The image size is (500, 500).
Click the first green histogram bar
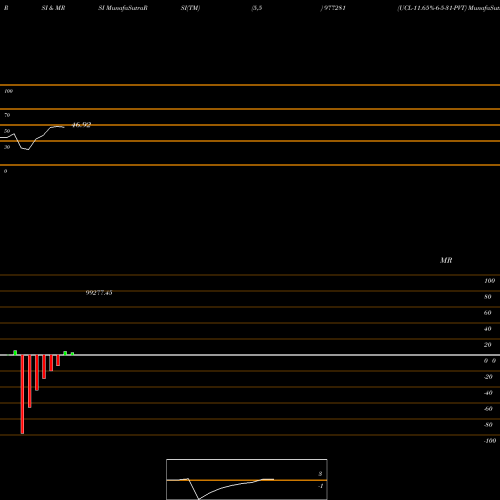click(x=15, y=353)
